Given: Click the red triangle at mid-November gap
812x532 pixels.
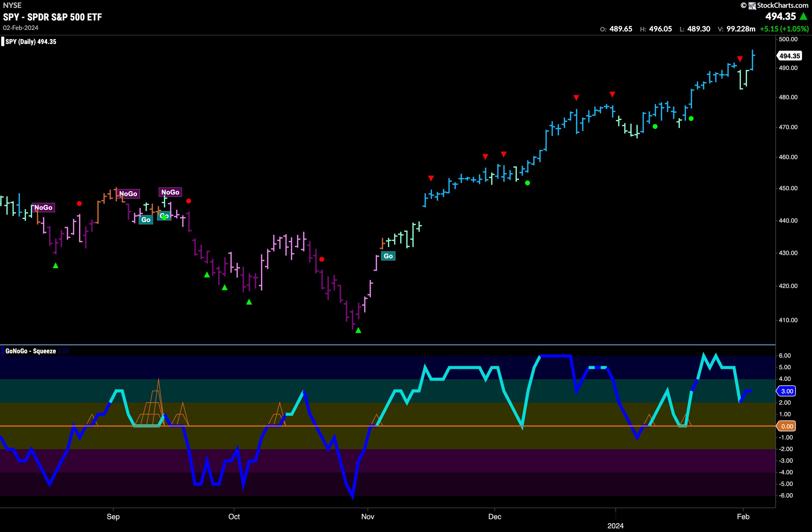Looking at the screenshot, I should click(x=431, y=178).
